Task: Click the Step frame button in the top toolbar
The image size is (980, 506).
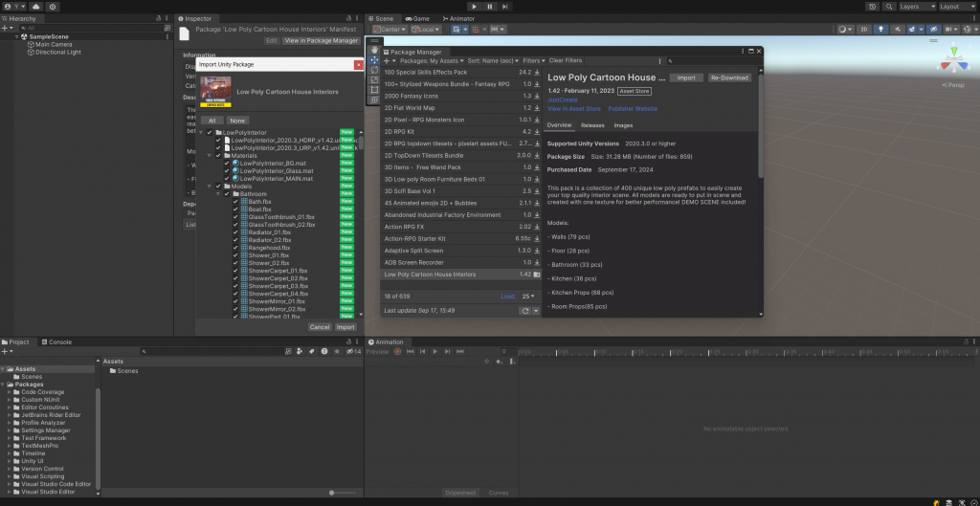Action: [x=505, y=7]
